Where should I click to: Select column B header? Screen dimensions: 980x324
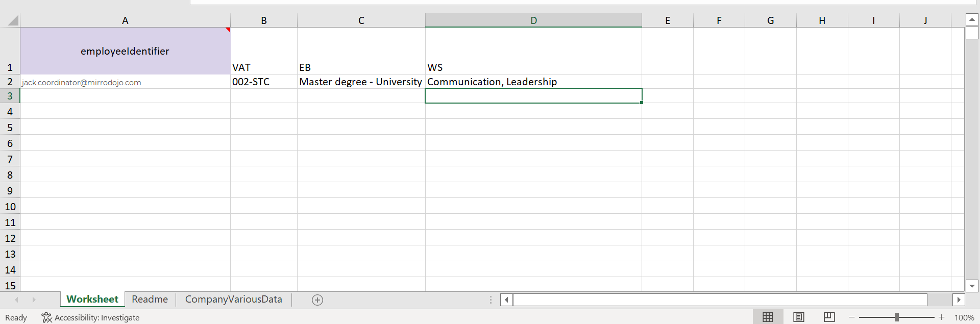point(264,20)
